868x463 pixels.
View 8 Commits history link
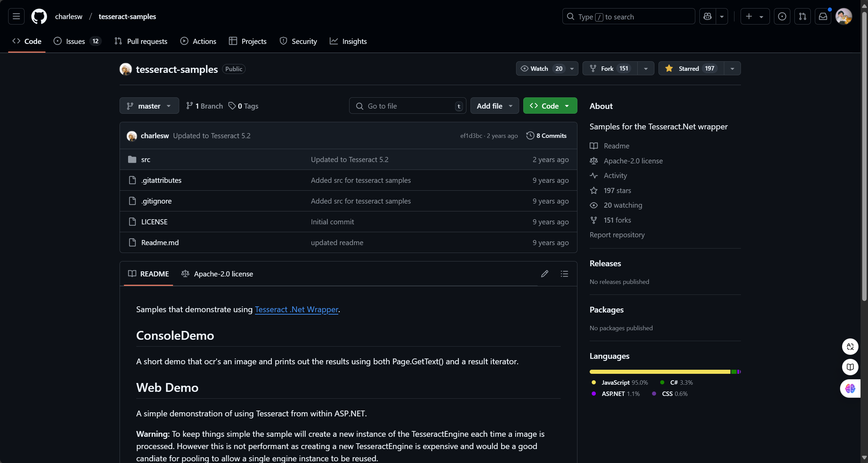(x=546, y=135)
